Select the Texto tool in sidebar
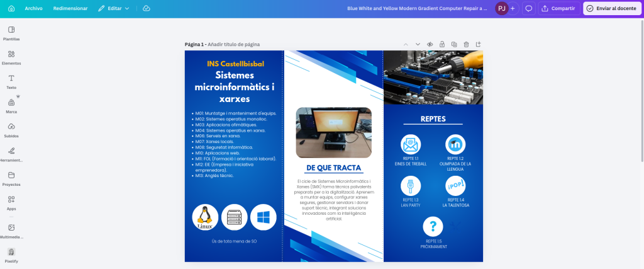Image resolution: width=644 pixels, height=269 pixels. [11, 81]
